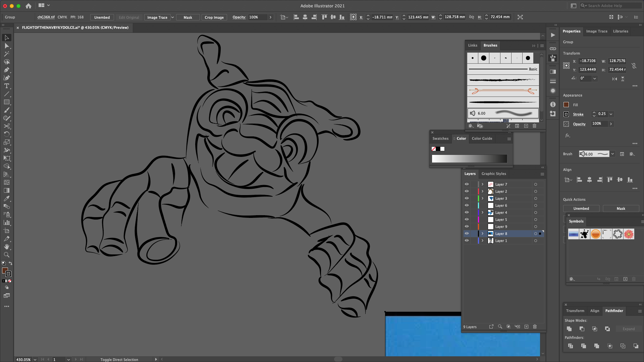Screen dimensions: 644x362
Task: Select the Rectangle tool
Action: click(7, 102)
